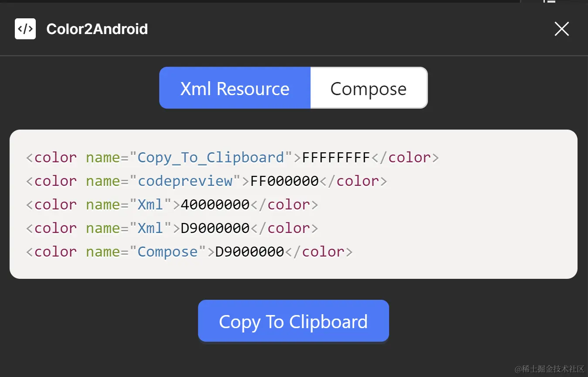Click the "Xml" name on the 40000000 line
588x377 pixels.
150,205
